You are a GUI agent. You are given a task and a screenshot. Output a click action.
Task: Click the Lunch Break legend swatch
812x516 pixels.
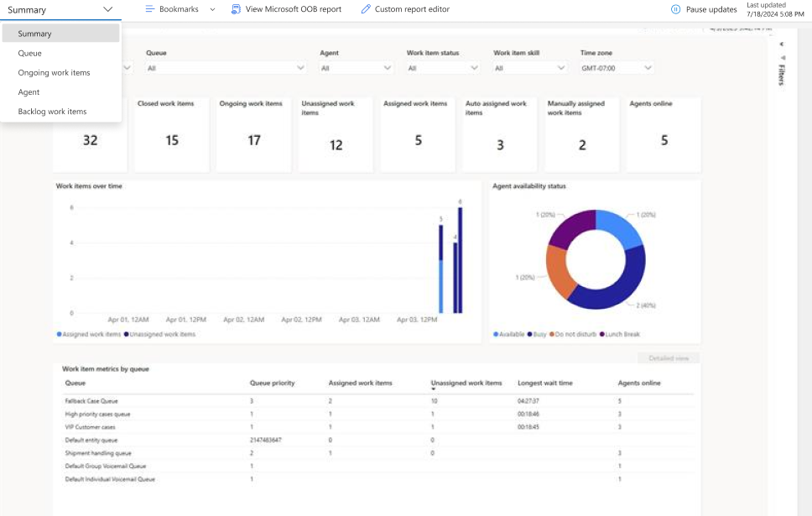(601, 334)
